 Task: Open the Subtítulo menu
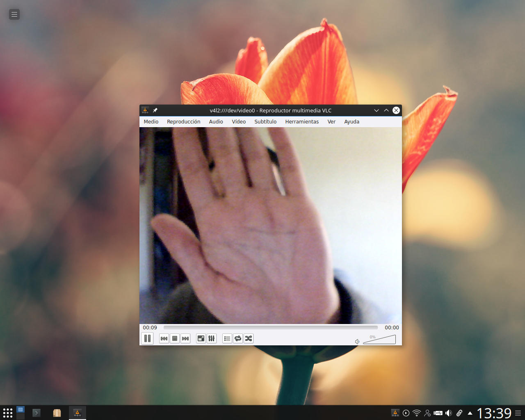pos(265,122)
